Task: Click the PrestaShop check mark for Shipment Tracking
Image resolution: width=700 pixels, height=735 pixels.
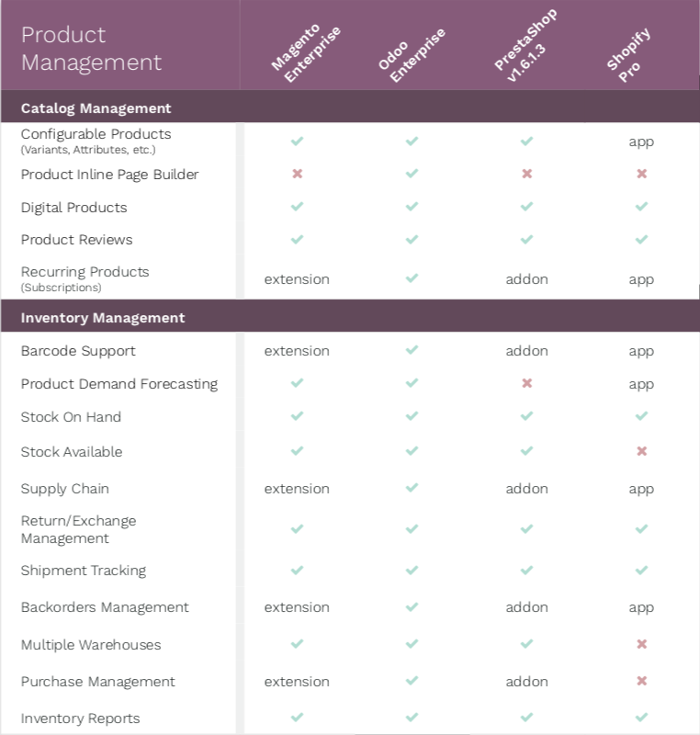Action: point(526,570)
